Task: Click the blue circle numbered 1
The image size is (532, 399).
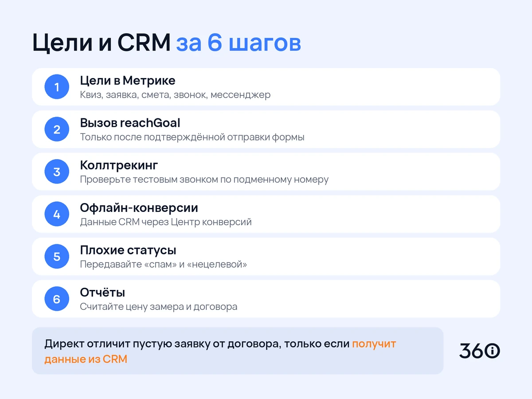Action: (x=57, y=87)
